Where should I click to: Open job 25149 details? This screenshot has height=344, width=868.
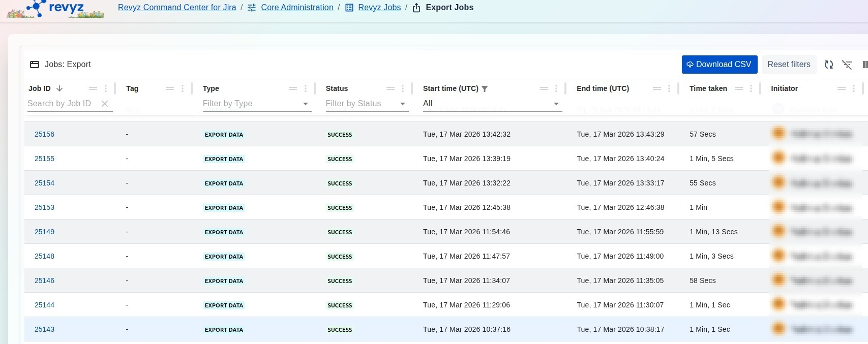point(44,232)
